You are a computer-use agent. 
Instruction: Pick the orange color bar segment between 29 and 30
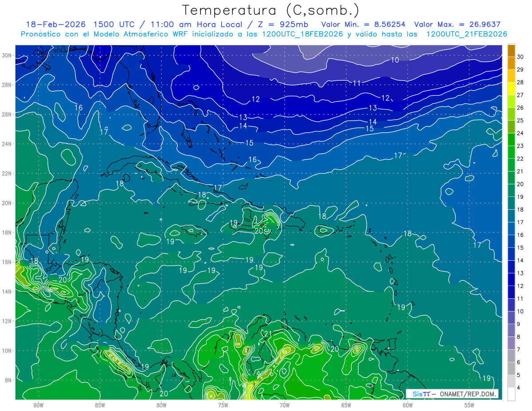pos(511,63)
